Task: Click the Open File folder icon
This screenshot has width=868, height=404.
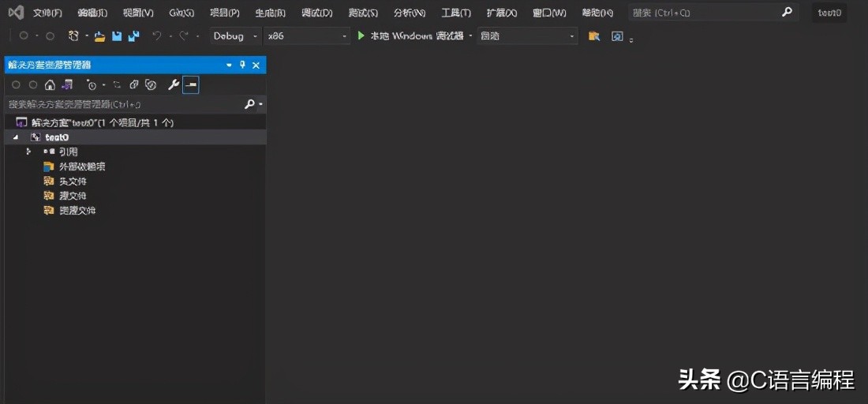Action: (99, 36)
